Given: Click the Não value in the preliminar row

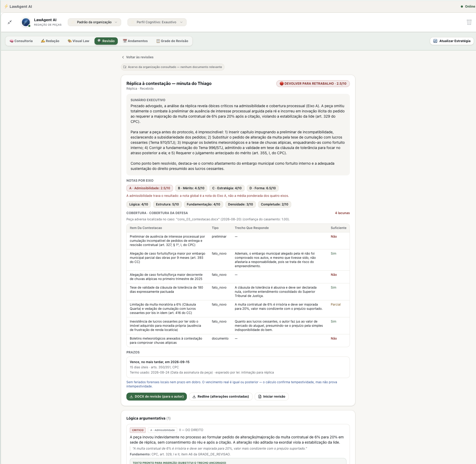Looking at the screenshot, I should [x=334, y=237].
